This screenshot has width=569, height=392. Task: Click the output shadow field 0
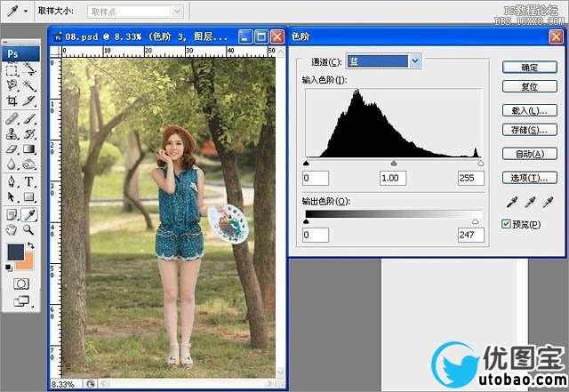[316, 235]
